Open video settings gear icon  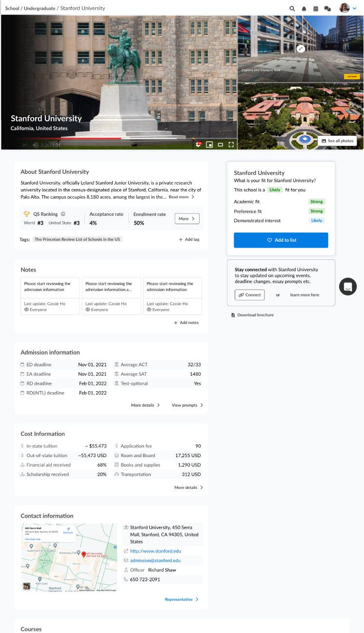point(199,145)
